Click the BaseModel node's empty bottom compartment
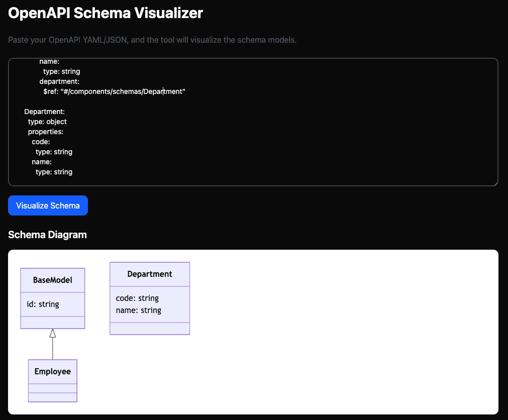Viewport: 508px width, 420px height. point(52,323)
